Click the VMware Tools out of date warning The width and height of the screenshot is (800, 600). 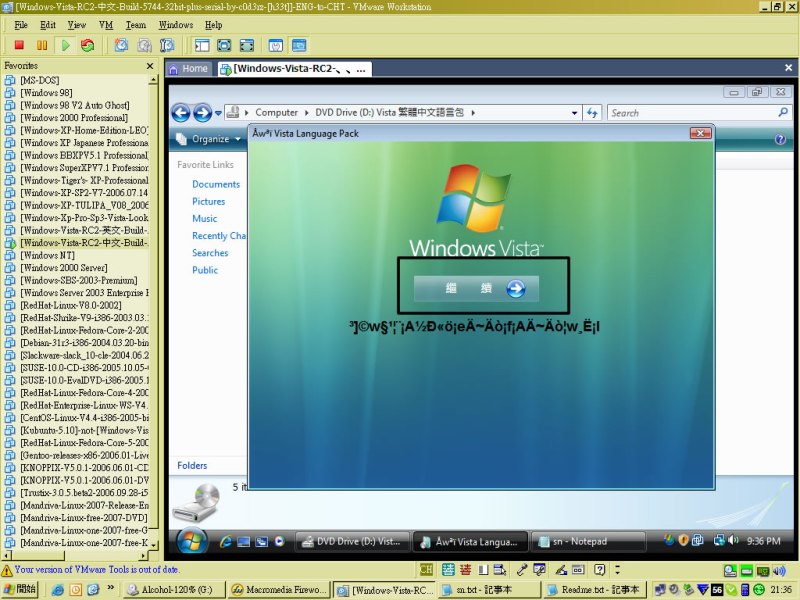coord(91,570)
